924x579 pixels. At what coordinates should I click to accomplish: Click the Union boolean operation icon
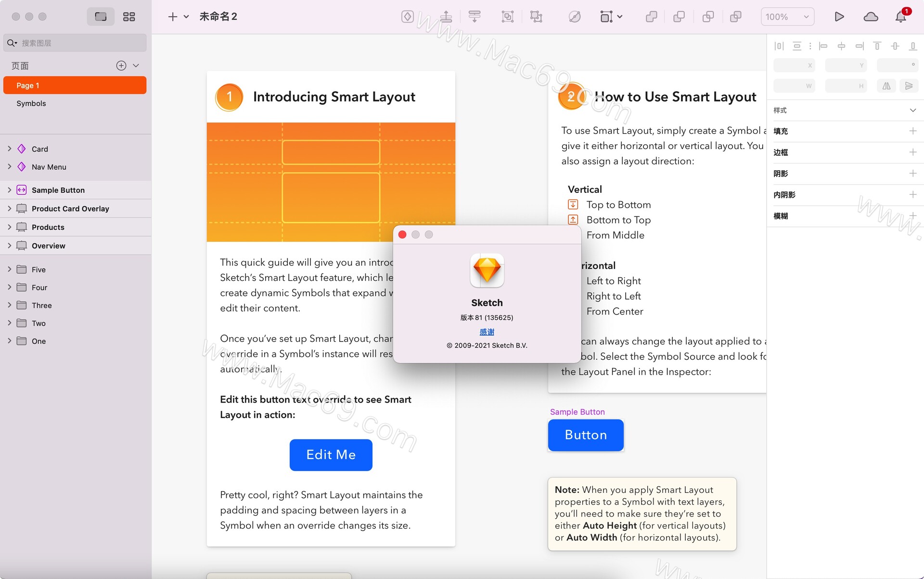651,17
